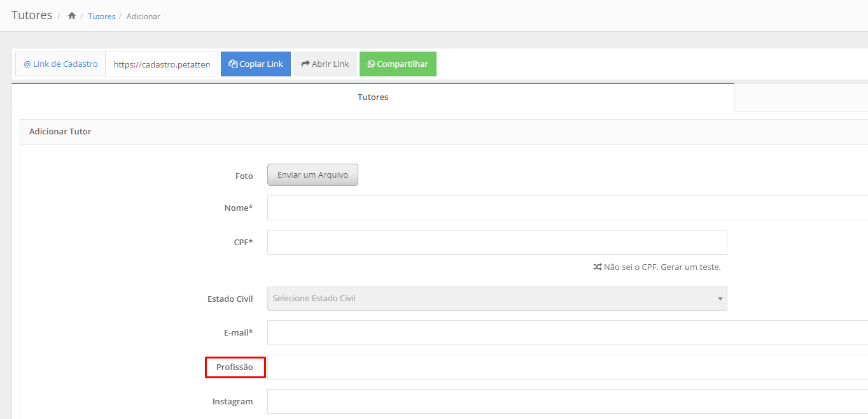Open the Tutores breadcrumb link

[x=101, y=17]
